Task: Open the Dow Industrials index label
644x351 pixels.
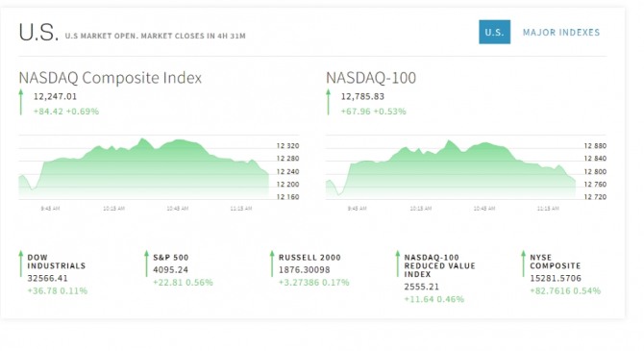Action: tap(57, 262)
